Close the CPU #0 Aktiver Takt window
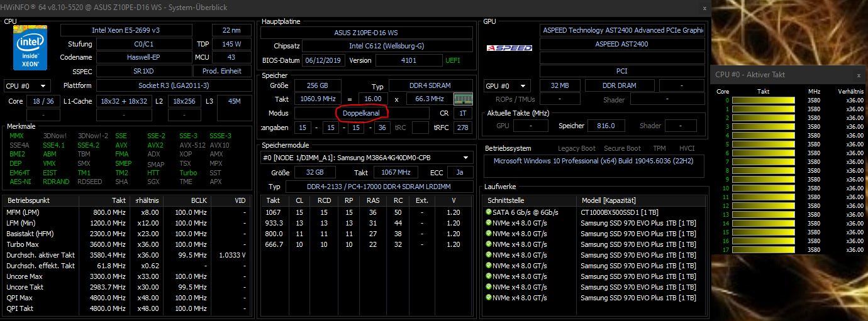This screenshot has width=868, height=321. (x=859, y=75)
